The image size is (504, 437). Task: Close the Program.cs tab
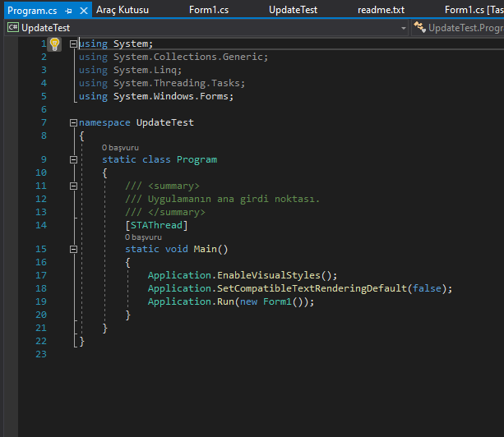tap(84, 11)
